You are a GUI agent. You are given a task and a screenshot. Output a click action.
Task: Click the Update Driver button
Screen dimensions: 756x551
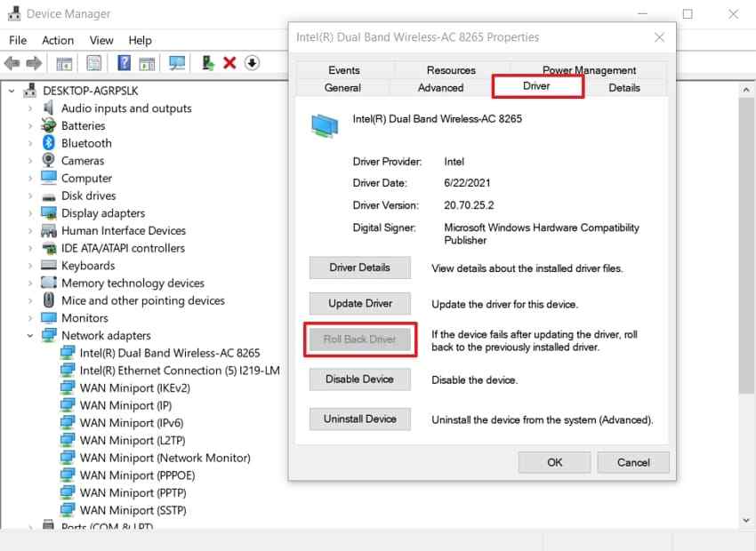(x=359, y=303)
